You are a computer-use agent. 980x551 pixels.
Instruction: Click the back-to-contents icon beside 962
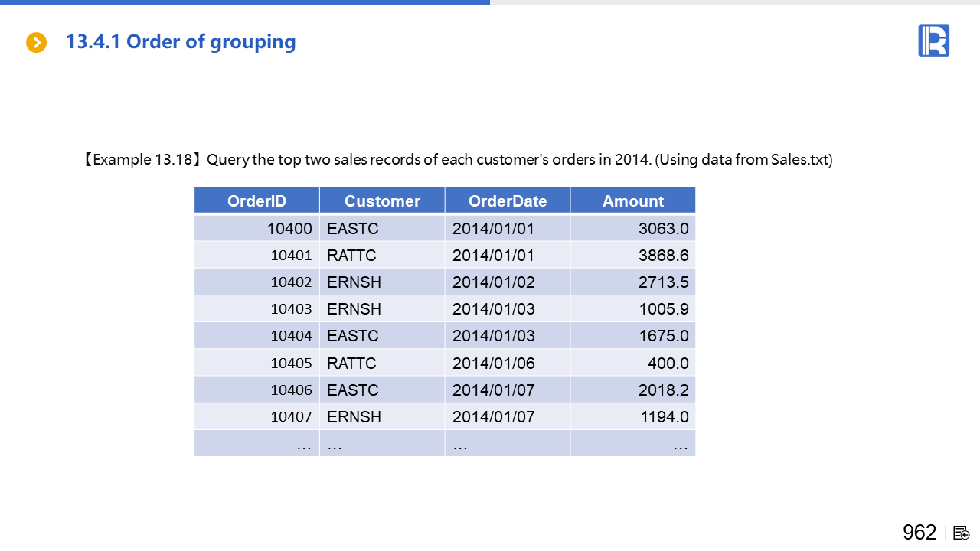pyautogui.click(x=962, y=533)
